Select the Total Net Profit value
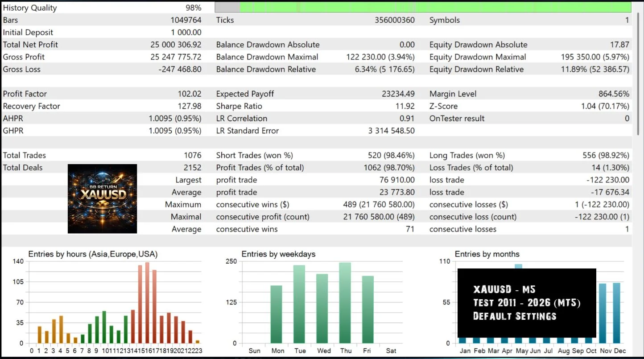The height and width of the screenshot is (359, 644). tap(176, 45)
